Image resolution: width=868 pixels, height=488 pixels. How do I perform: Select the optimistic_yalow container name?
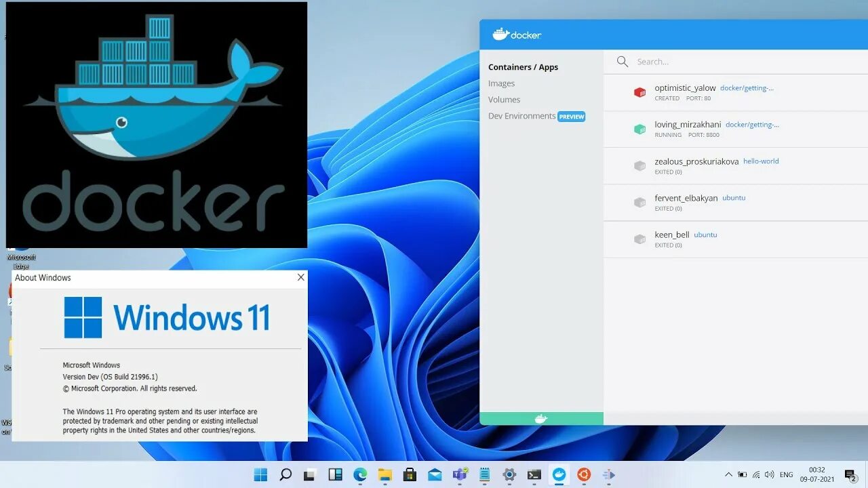[685, 88]
